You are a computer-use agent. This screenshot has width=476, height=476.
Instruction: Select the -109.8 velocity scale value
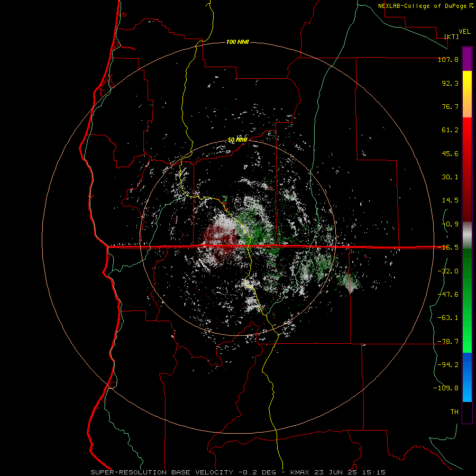(x=446, y=388)
